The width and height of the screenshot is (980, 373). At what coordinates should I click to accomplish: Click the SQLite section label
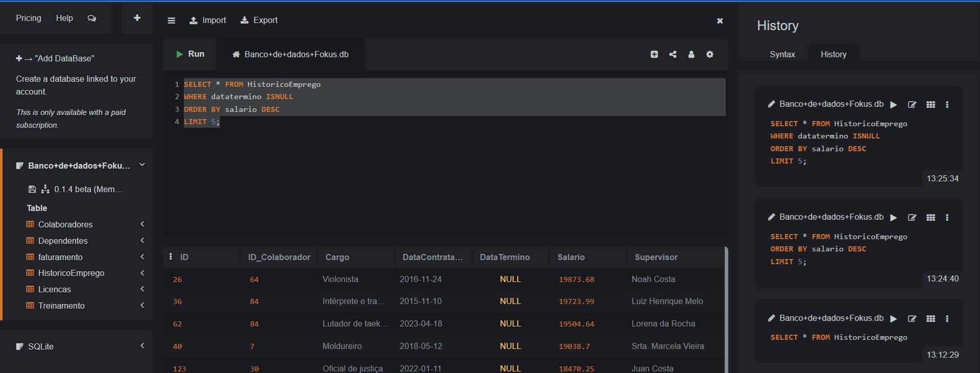(x=41, y=346)
